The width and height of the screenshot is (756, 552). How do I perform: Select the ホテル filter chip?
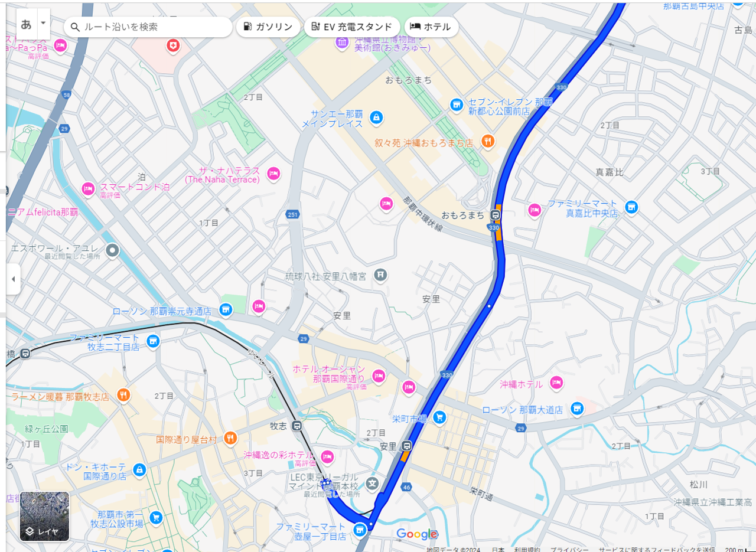point(431,27)
